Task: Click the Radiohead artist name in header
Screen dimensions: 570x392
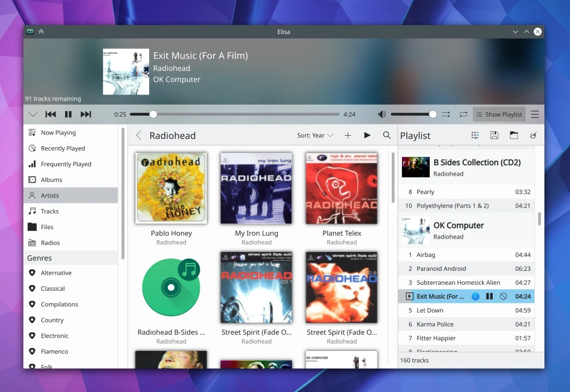Action: point(171,68)
